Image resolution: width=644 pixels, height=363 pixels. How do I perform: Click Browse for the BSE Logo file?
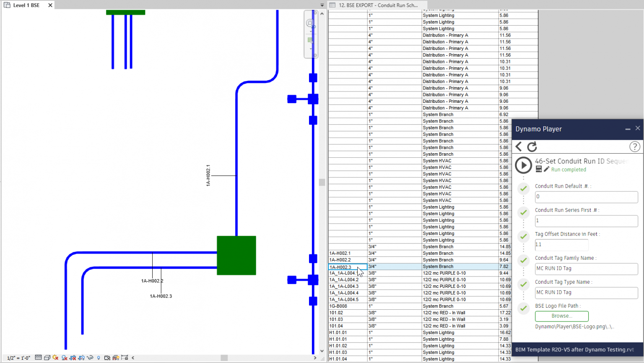tap(561, 316)
